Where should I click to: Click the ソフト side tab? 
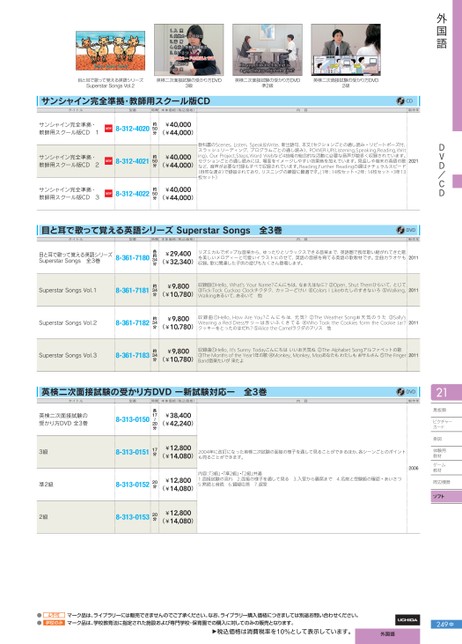tap(446, 497)
